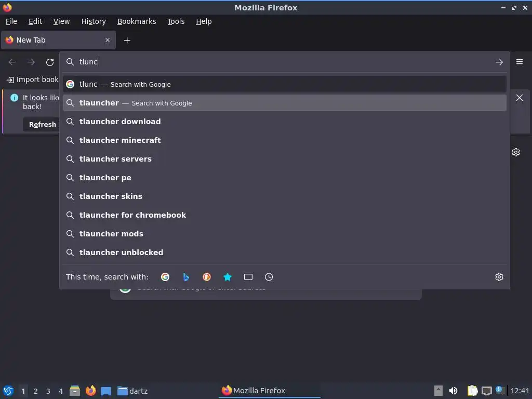Image resolution: width=532 pixels, height=399 pixels.
Task: Open the file manager launcher on taskbar
Action: point(75,391)
